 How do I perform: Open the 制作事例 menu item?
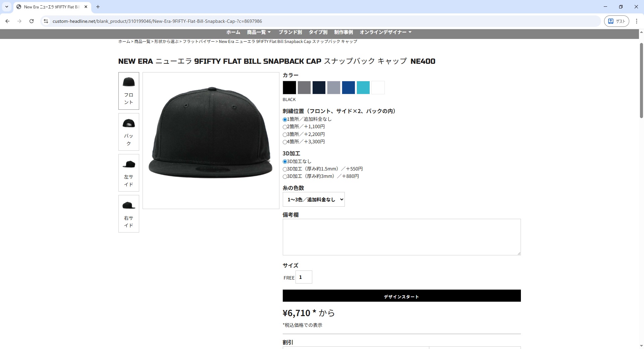[343, 32]
